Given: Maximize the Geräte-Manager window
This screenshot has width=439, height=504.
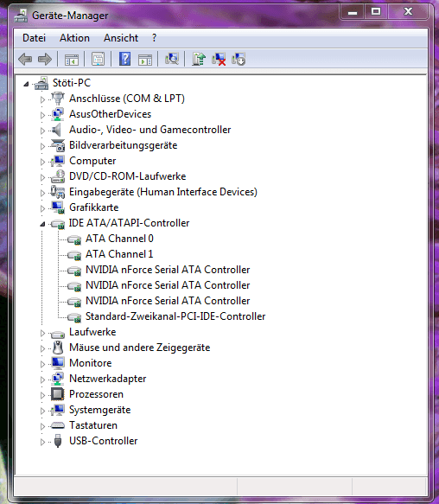Looking at the screenshot, I should [376, 12].
